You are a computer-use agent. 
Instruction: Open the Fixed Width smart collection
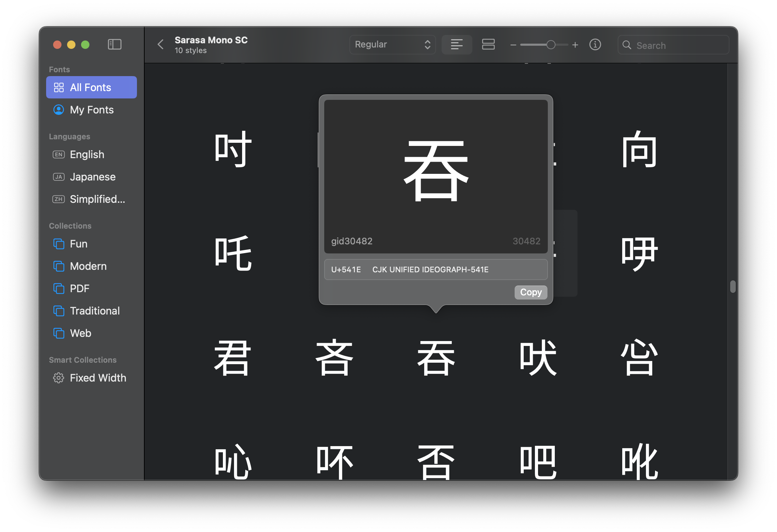click(97, 378)
